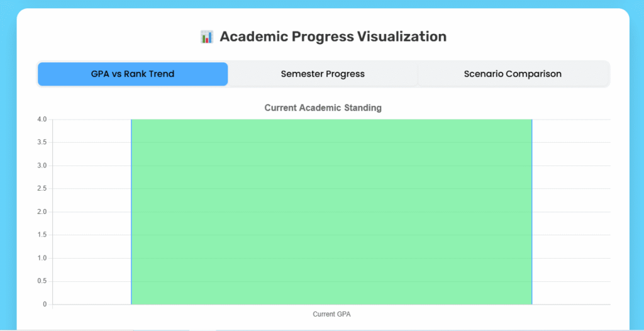Click the 3.5 y-axis label
This screenshot has width=644, height=331.
pos(42,142)
